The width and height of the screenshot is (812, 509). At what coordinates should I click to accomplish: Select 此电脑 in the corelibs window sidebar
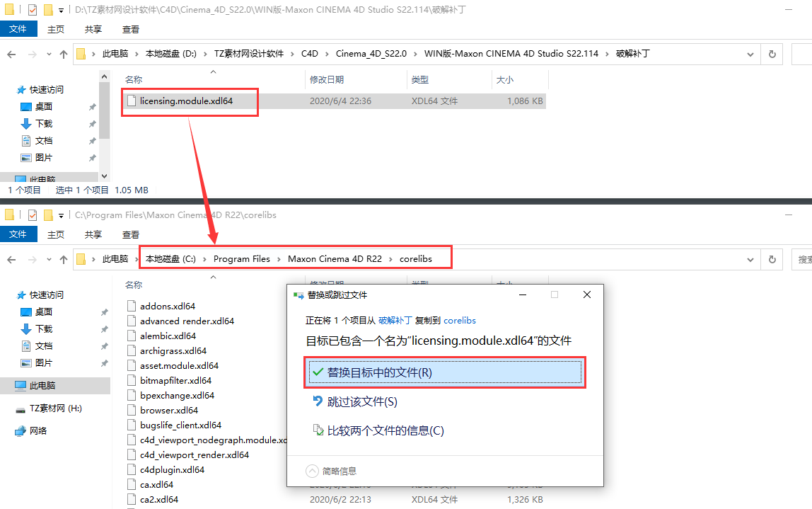coord(55,386)
